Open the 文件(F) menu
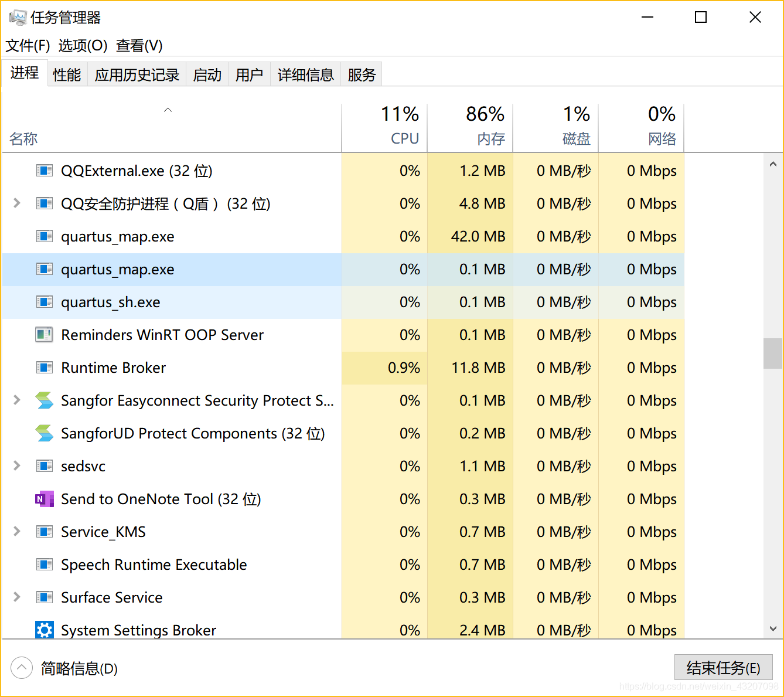This screenshot has height=697, width=784. click(x=28, y=45)
